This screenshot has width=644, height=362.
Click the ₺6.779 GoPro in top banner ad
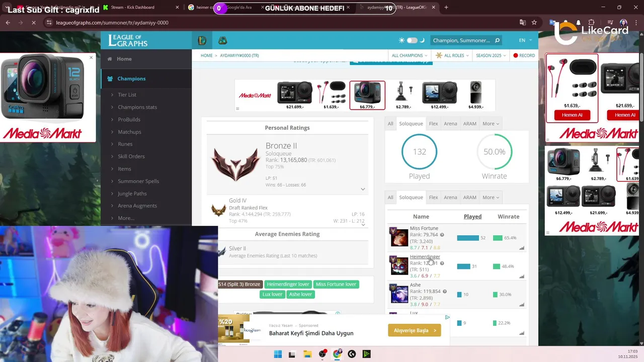367,95
